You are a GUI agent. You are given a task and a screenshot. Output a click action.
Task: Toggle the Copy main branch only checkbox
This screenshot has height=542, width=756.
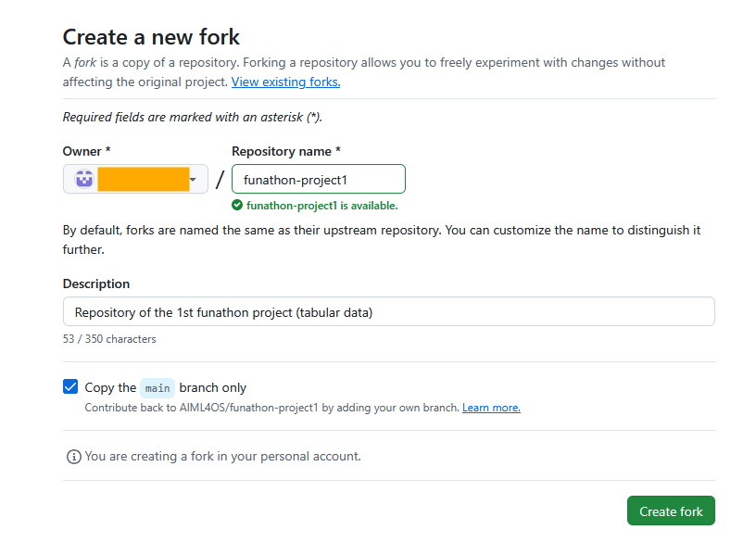coord(70,387)
